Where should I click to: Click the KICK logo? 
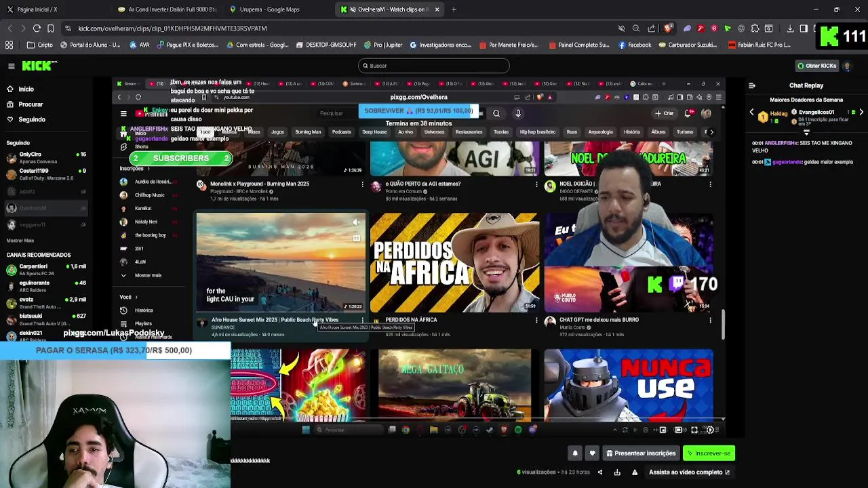(39, 66)
